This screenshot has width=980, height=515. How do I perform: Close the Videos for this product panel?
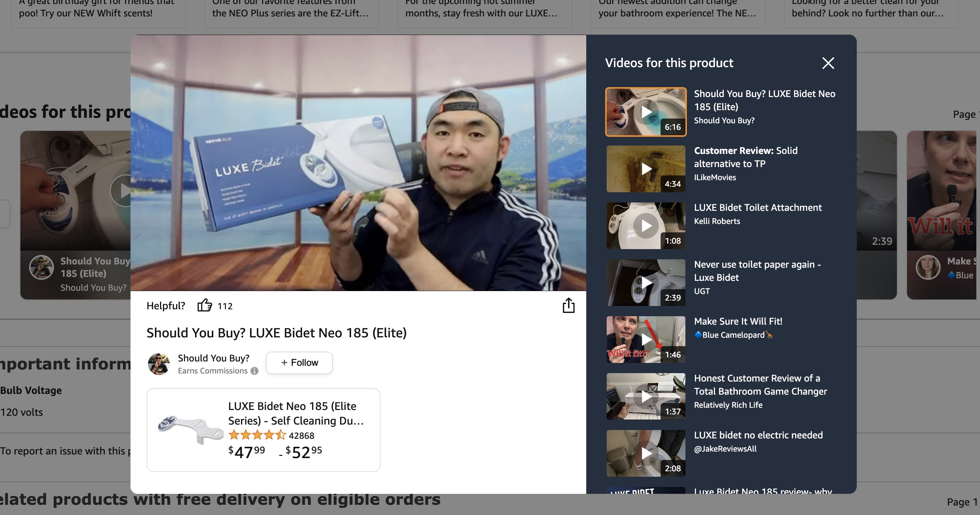click(x=828, y=63)
